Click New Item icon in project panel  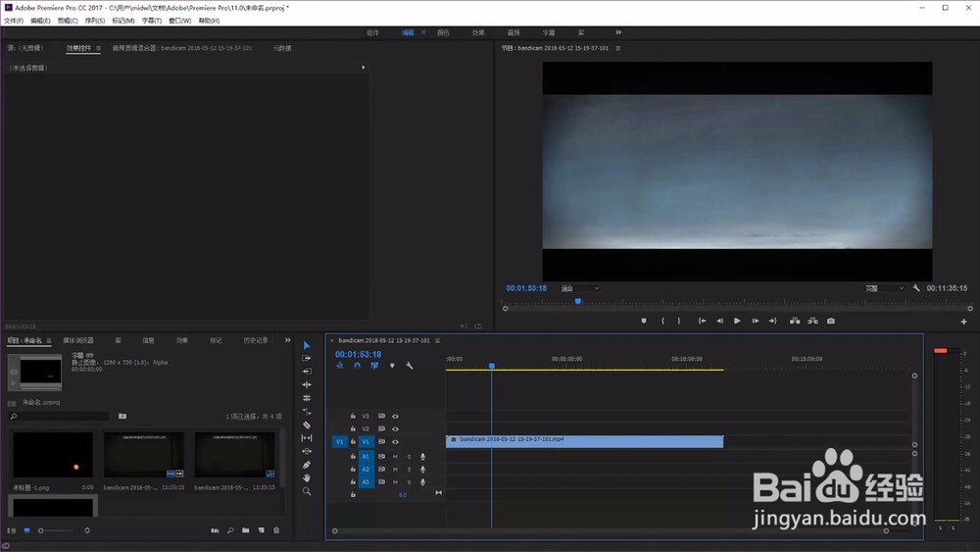[262, 530]
